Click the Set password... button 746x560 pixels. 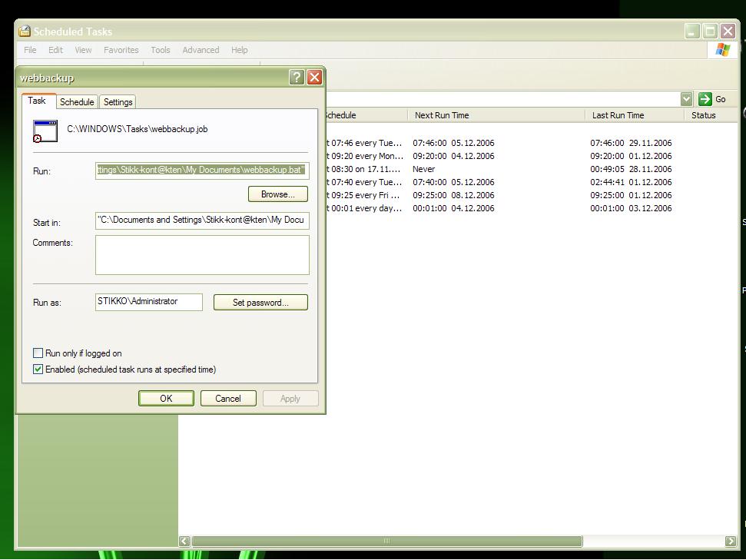[260, 303]
